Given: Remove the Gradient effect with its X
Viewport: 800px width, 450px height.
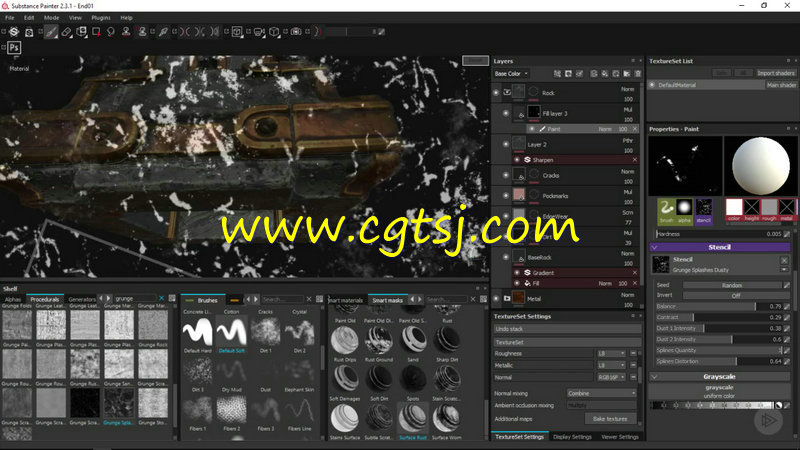Looking at the screenshot, I should point(635,272).
